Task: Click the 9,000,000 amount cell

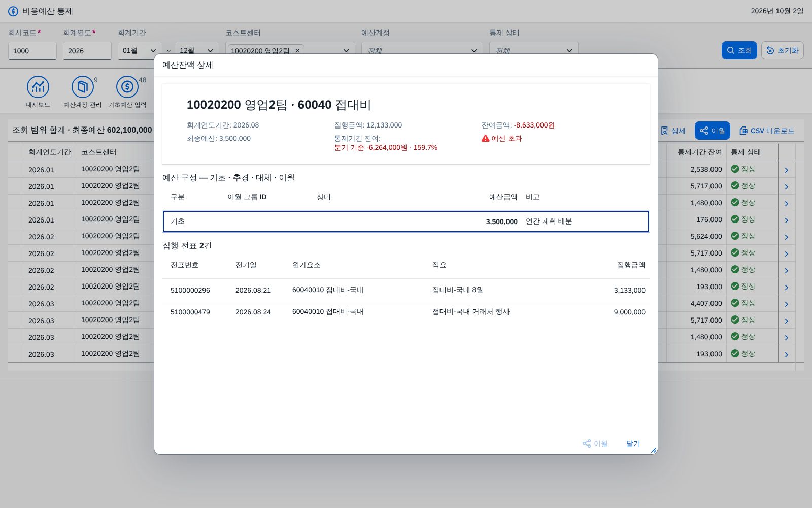Action: pos(630,312)
